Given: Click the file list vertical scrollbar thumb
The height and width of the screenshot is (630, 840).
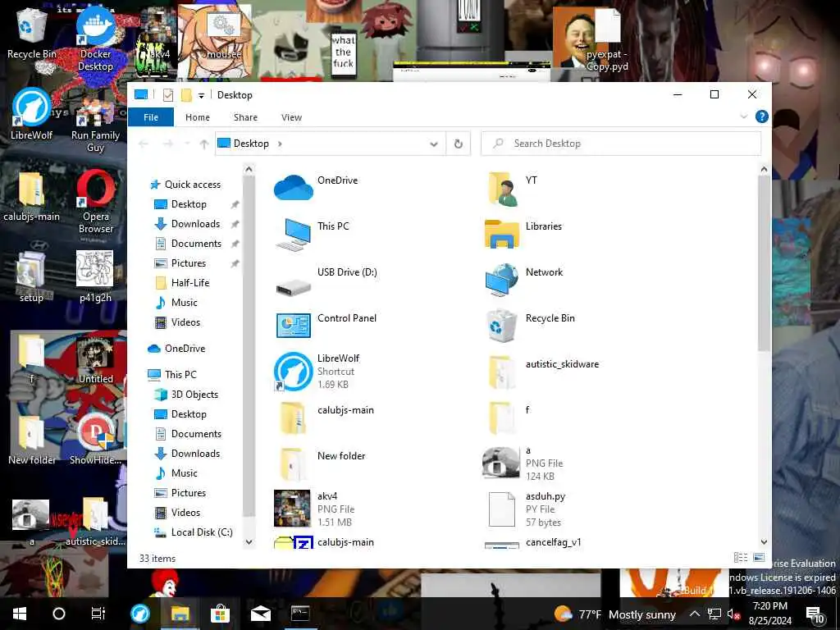Looking at the screenshot, I should pyautogui.click(x=764, y=263).
